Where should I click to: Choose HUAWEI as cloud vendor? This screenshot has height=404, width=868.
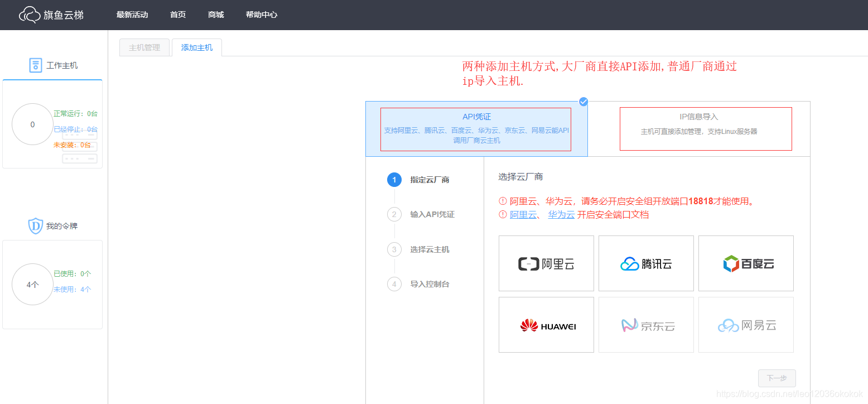click(x=546, y=325)
